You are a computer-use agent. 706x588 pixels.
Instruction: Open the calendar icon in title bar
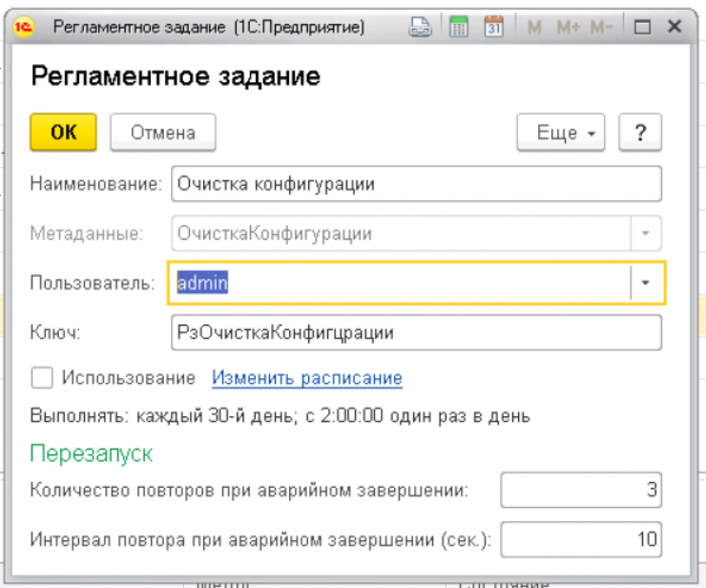(x=494, y=27)
